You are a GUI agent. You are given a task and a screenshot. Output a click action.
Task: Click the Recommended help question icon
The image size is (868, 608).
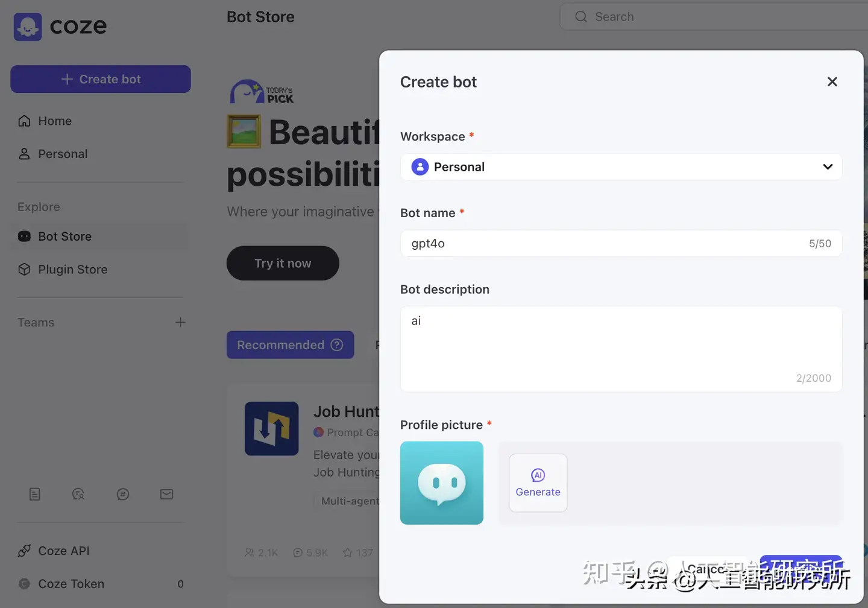(337, 345)
